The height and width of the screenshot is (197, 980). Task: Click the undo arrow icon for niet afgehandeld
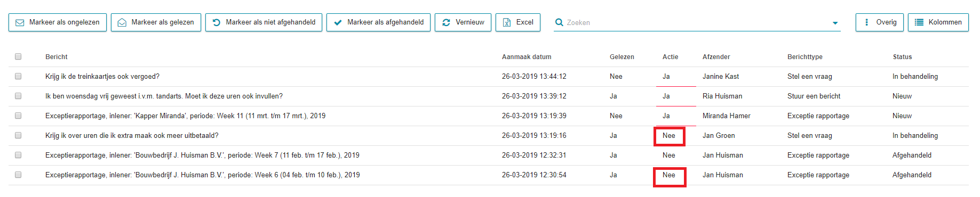tap(216, 22)
